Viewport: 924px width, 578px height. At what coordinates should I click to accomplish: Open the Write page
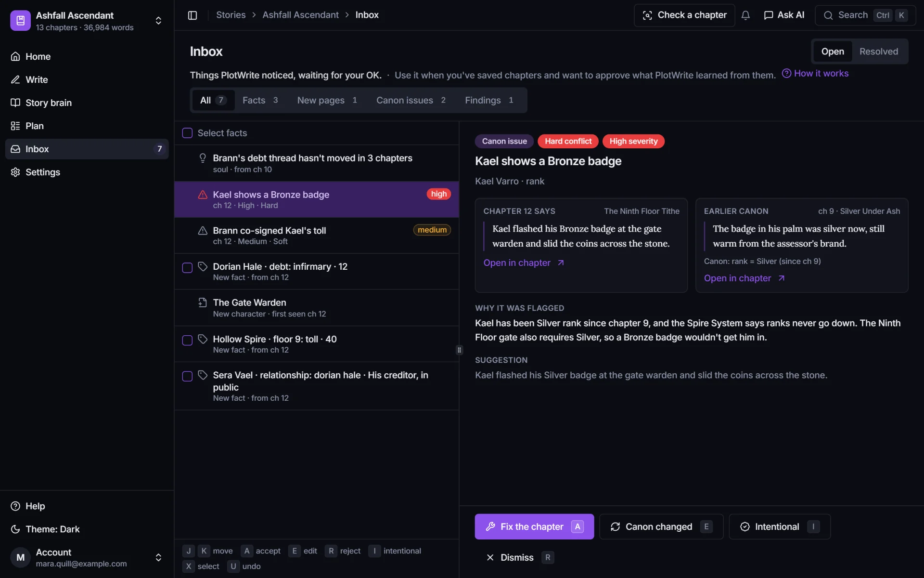pyautogui.click(x=87, y=79)
